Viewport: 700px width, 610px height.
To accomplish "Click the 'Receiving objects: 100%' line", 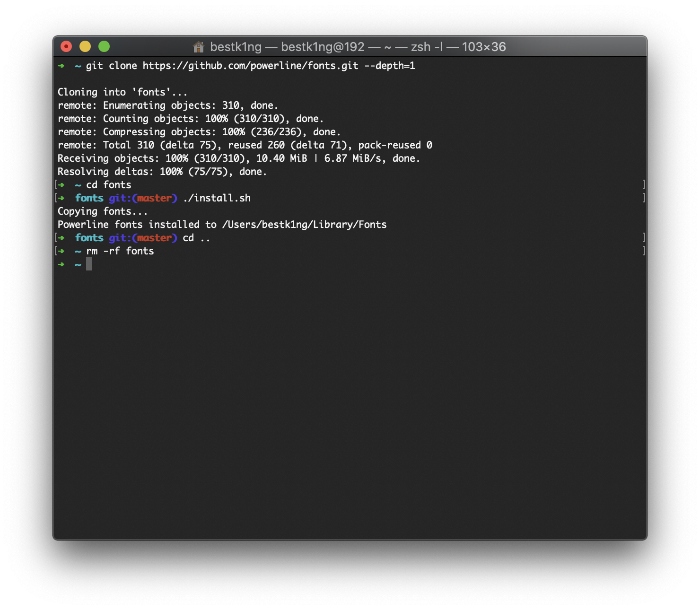I will 239,158.
